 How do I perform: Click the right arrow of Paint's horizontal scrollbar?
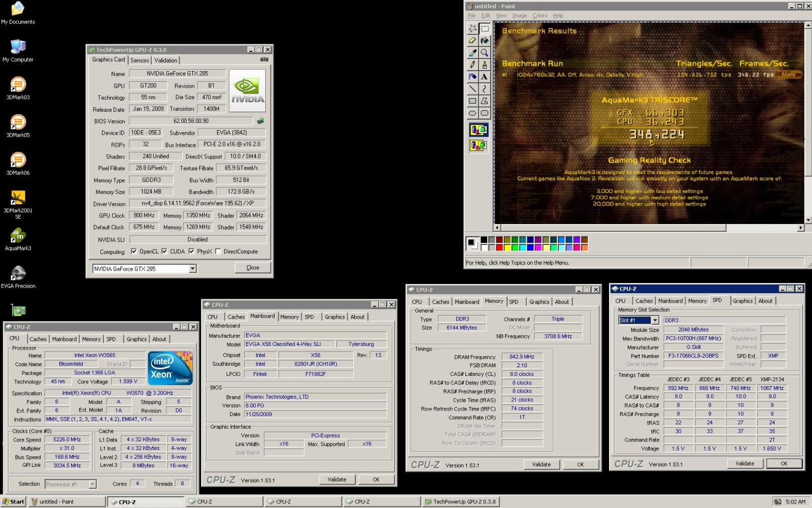click(x=801, y=228)
